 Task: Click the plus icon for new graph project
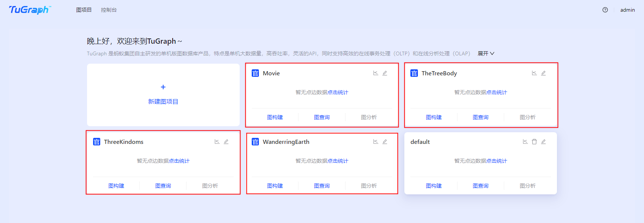point(163,87)
